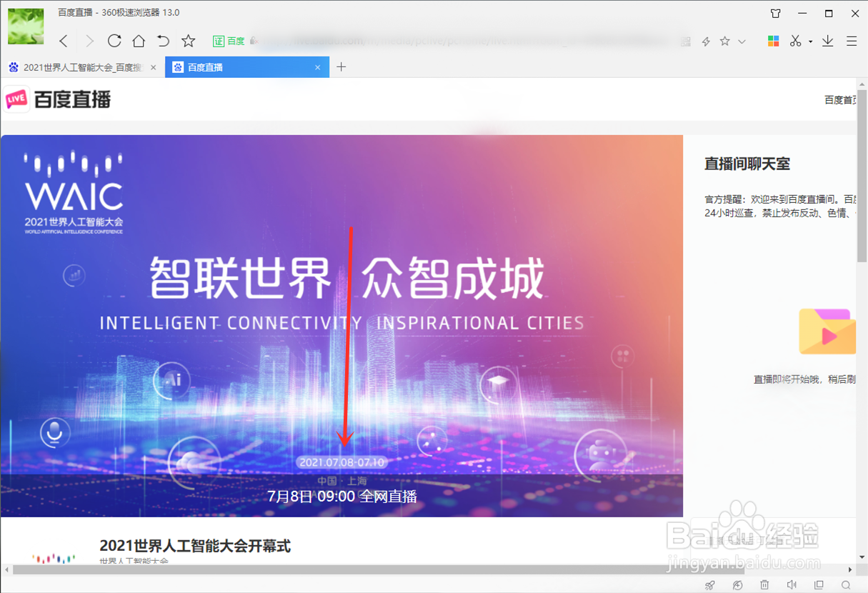The image size is (868, 593).
Task: Click the new tab plus button
Action: pos(341,66)
